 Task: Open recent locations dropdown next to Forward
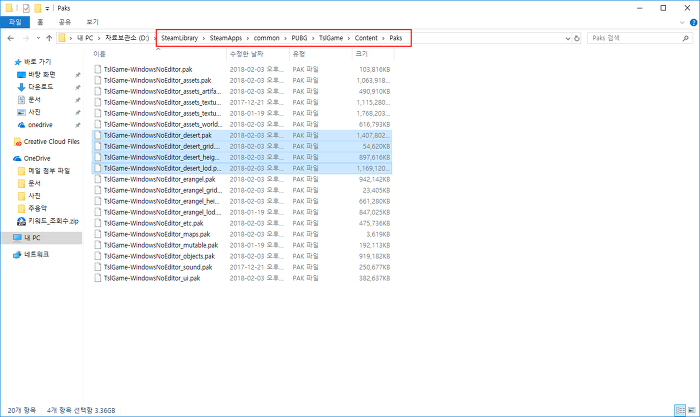point(38,38)
